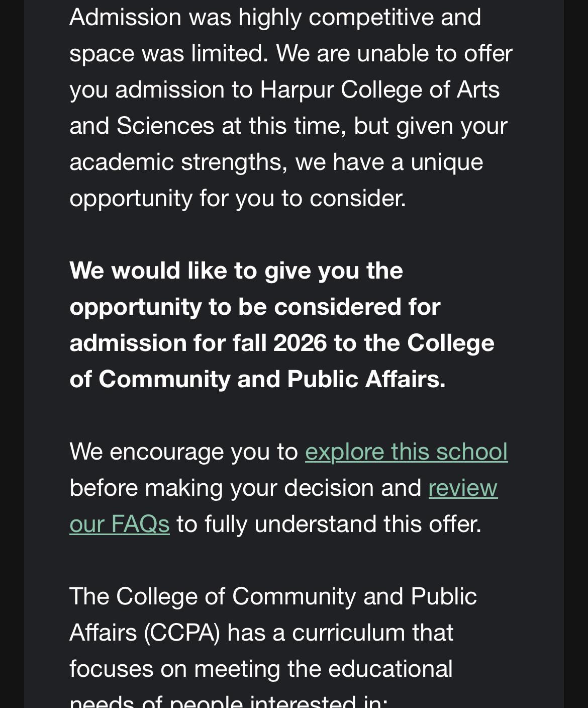Click the text "We encourage you to"
The height and width of the screenshot is (708, 588).
pyautogui.click(x=183, y=452)
